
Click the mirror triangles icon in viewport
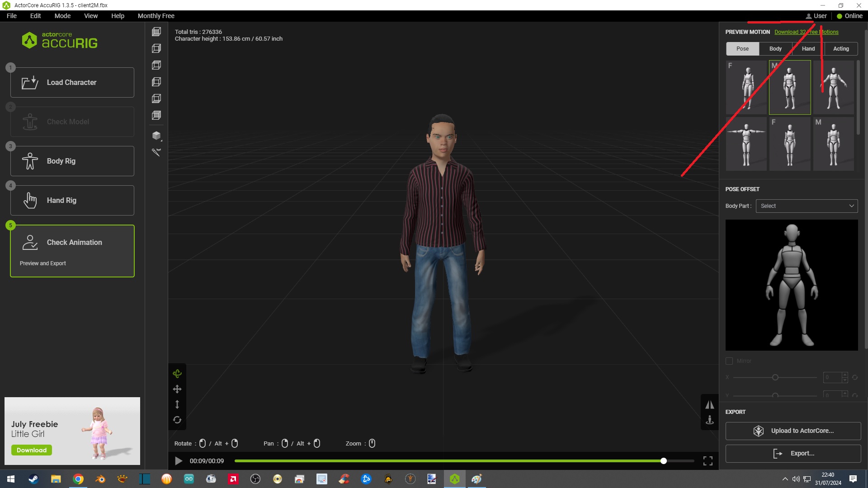click(x=710, y=404)
